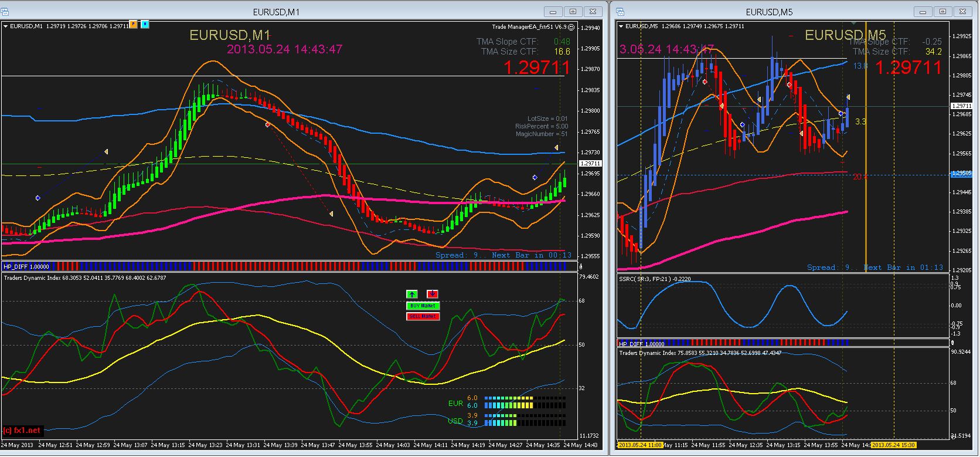Click the BUY Market button
The image size is (980, 457).
(423, 306)
